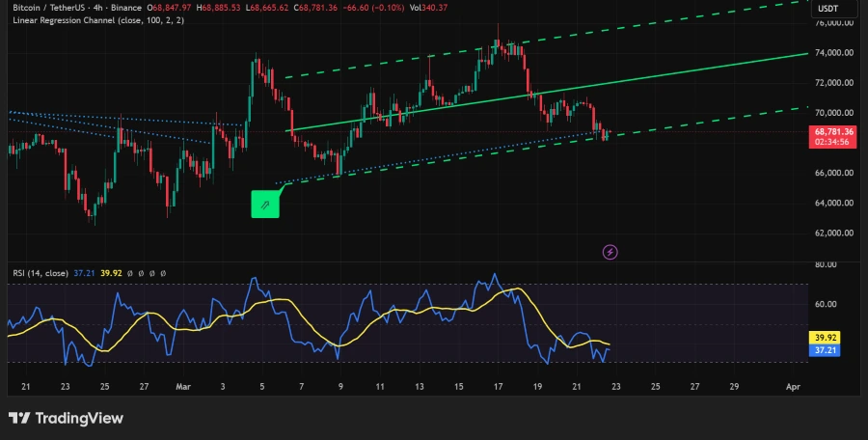Click the high price H68,885.53

pos(219,8)
